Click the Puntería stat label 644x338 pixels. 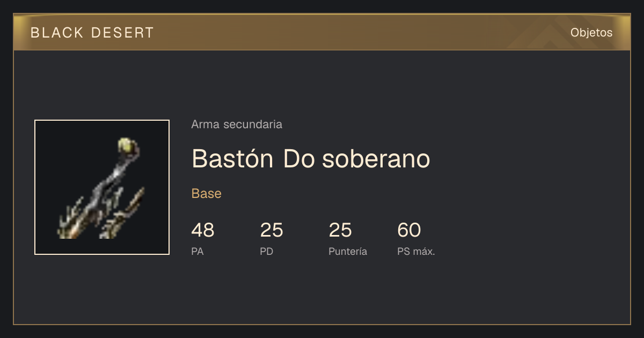(348, 252)
